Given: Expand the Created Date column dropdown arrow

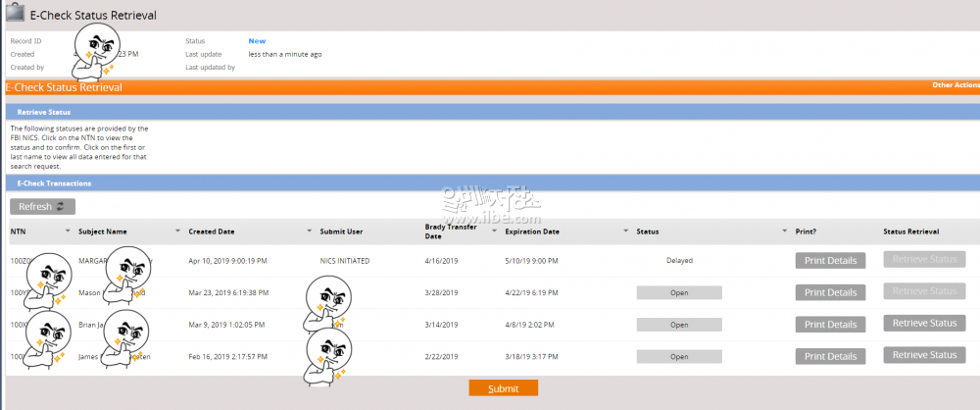Looking at the screenshot, I should coord(309,231).
